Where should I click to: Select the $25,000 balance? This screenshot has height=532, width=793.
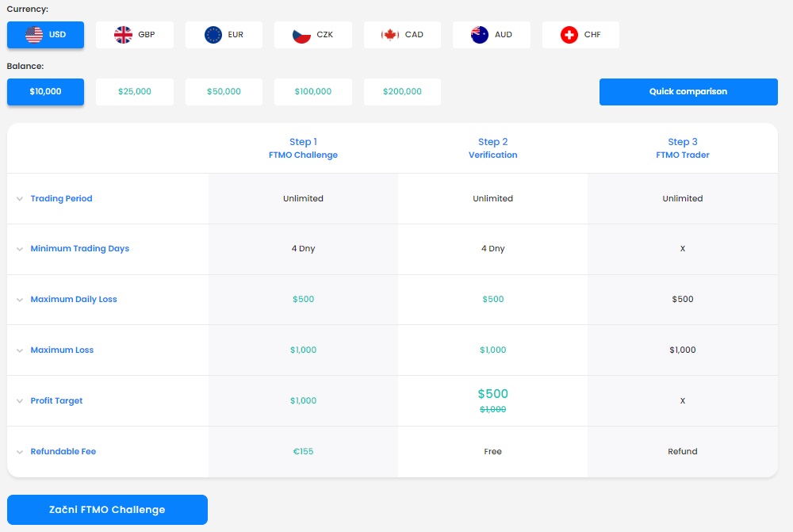click(135, 91)
